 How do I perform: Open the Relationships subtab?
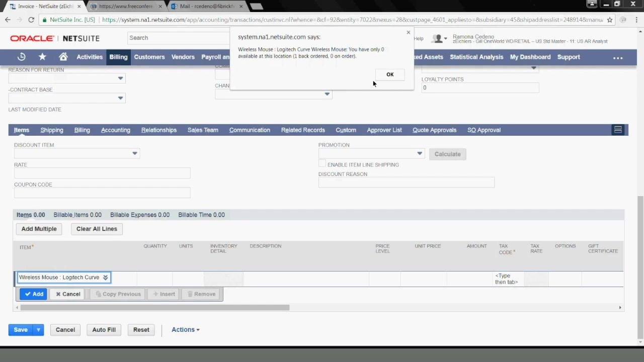click(159, 130)
